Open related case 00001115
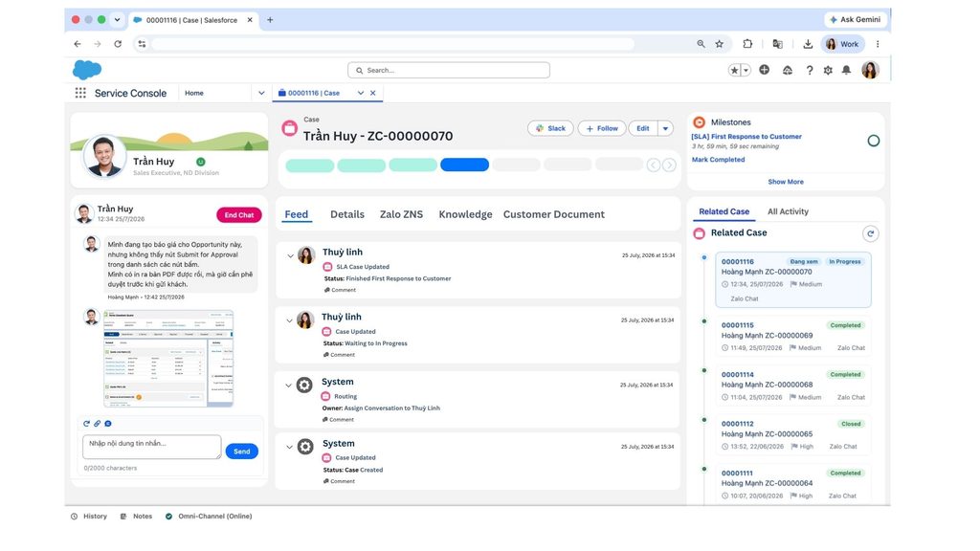The height and width of the screenshot is (551, 980). point(738,325)
